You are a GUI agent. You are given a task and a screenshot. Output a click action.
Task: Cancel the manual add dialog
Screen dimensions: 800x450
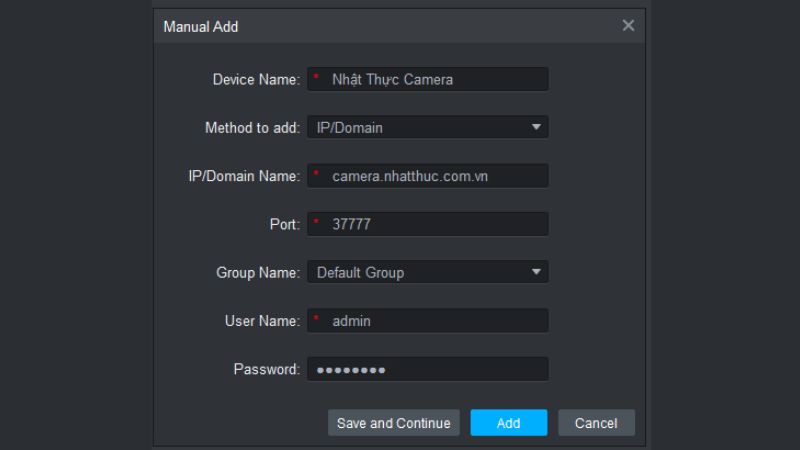[596, 423]
